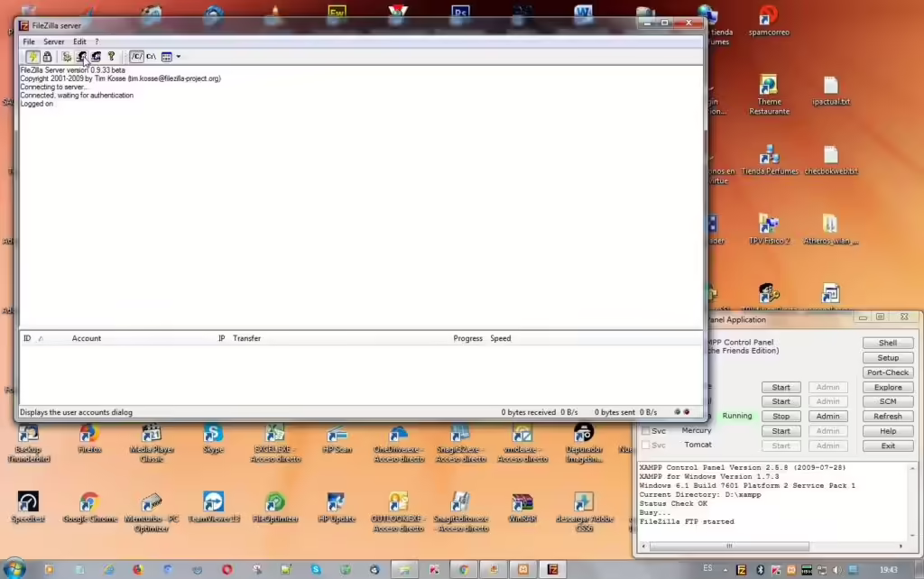Select the Theme Restaurante desktop shortcut
This screenshot has height=579, width=924.
tap(769, 94)
